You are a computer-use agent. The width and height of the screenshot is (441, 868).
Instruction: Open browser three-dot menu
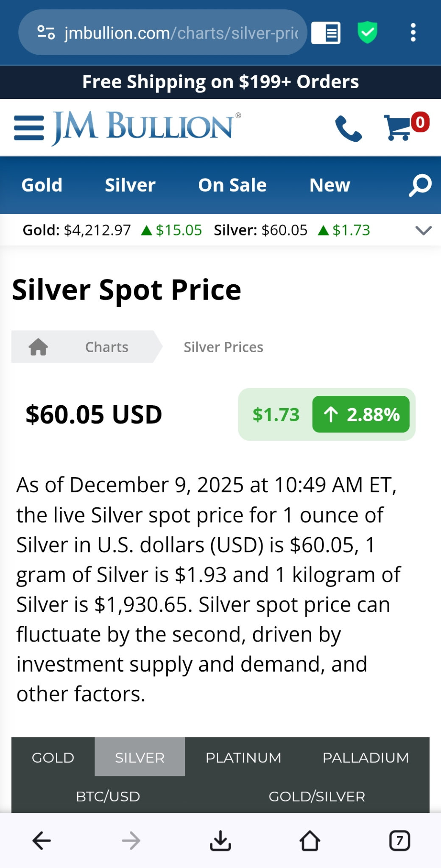[x=413, y=33]
